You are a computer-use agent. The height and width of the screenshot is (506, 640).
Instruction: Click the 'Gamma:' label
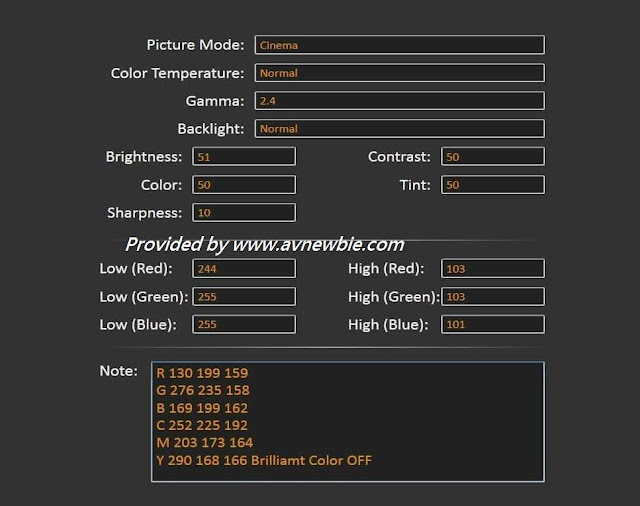(x=215, y=101)
